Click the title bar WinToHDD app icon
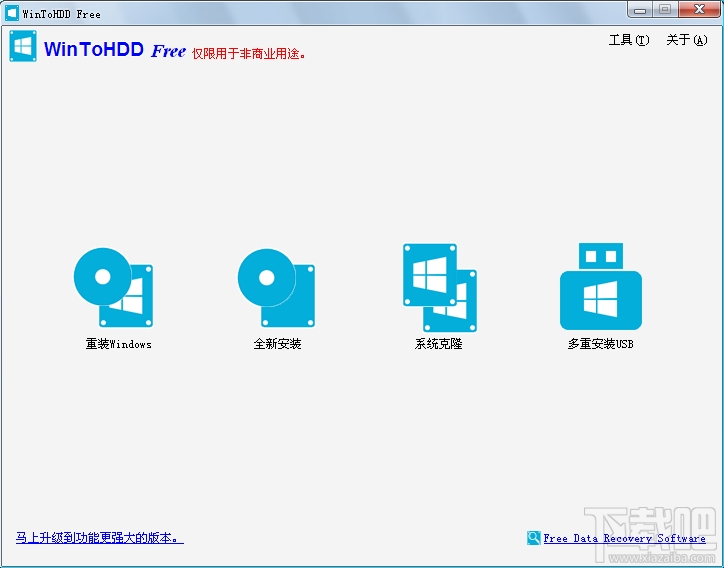724x568 pixels. 12,13
